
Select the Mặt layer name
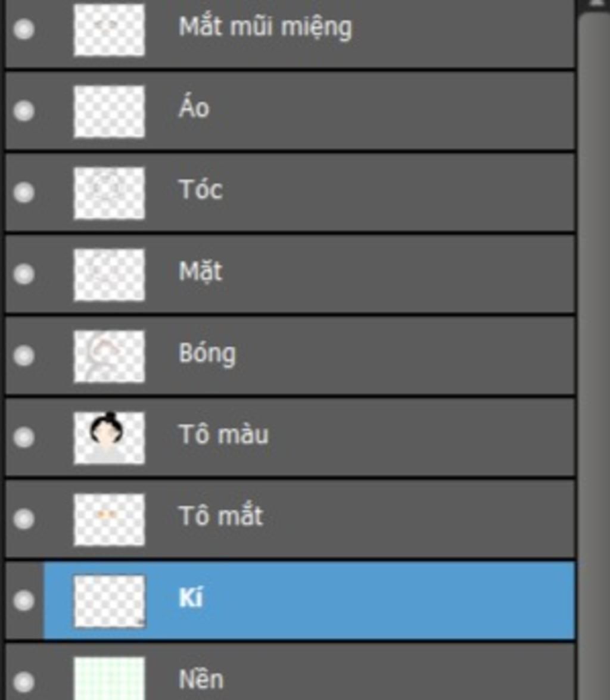(x=201, y=272)
